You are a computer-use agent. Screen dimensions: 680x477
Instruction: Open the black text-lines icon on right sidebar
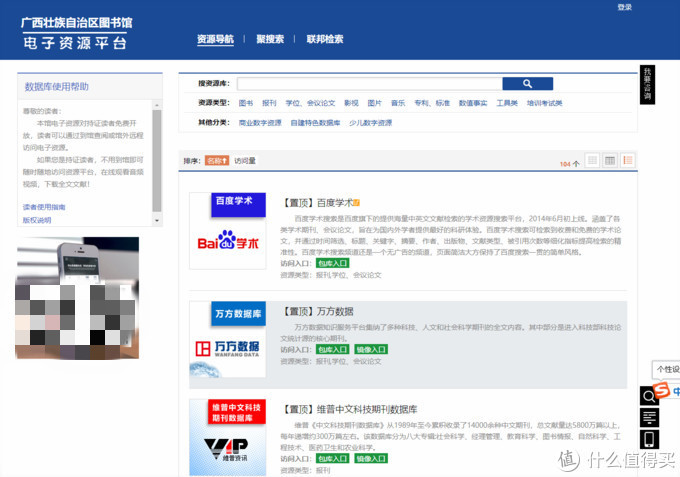coord(649,418)
